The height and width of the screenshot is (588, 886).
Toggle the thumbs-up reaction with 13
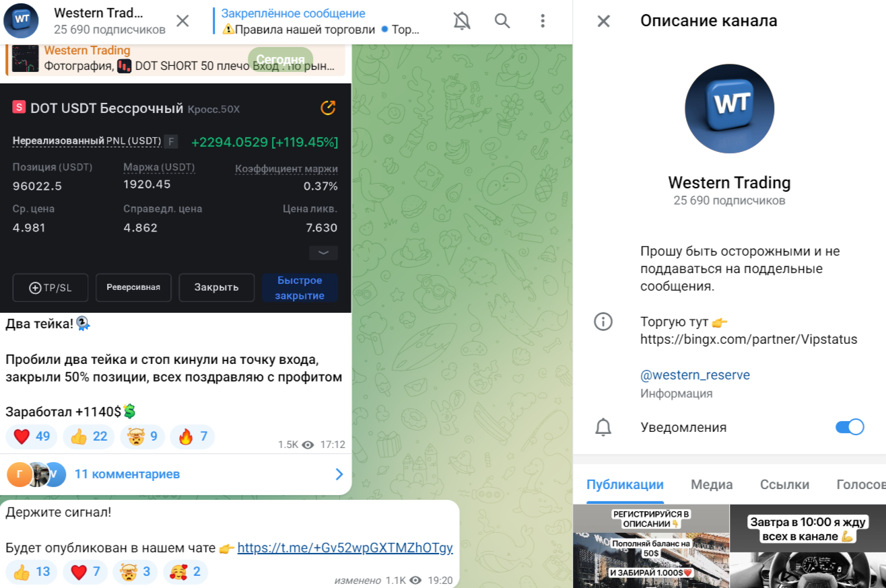click(x=32, y=572)
